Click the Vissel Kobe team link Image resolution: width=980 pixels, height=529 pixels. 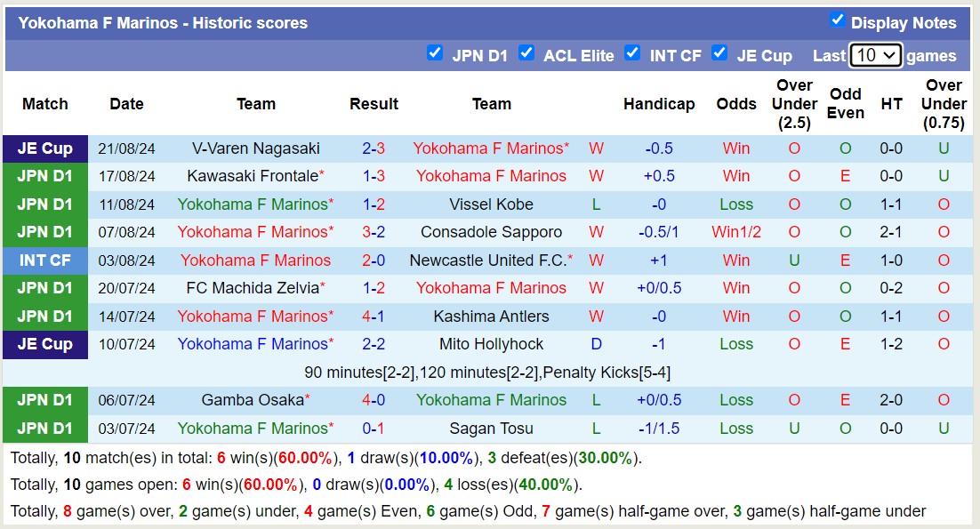point(490,204)
